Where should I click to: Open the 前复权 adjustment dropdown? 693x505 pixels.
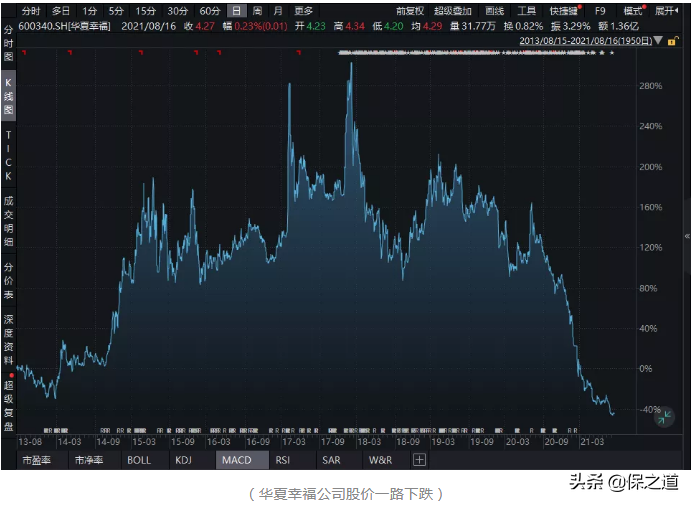410,11
